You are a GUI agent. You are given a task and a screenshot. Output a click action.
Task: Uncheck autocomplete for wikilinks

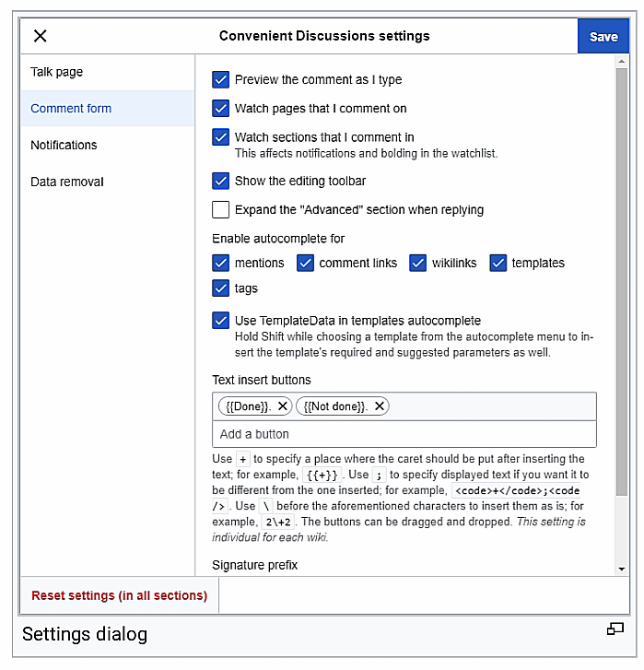coord(417,263)
